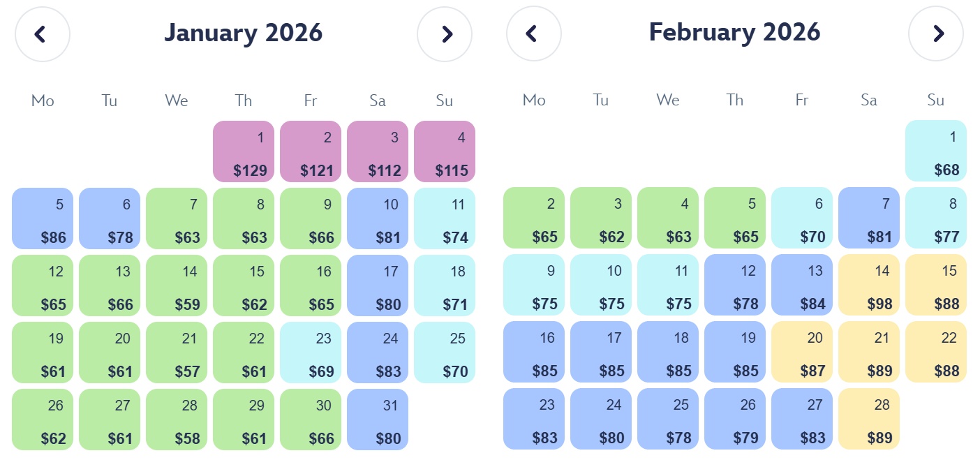Select January 31 priced $80
Image resolution: width=980 pixels, height=460 pixels.
coord(378,420)
